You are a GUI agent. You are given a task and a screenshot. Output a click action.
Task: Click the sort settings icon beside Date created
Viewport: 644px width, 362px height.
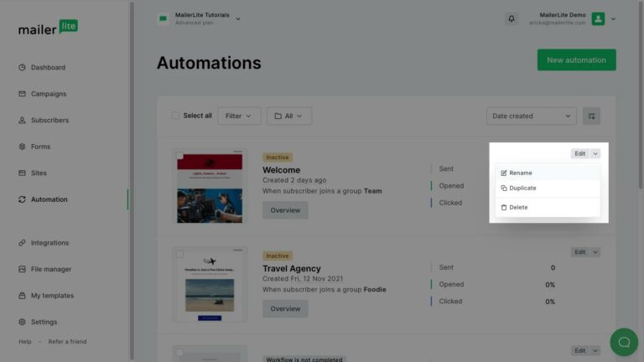tap(591, 116)
